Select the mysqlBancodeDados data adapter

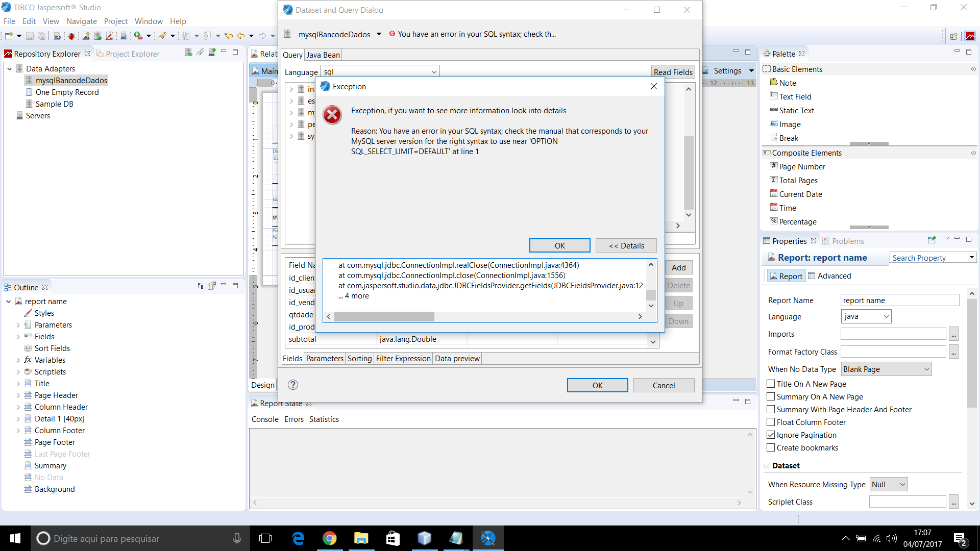point(71,81)
